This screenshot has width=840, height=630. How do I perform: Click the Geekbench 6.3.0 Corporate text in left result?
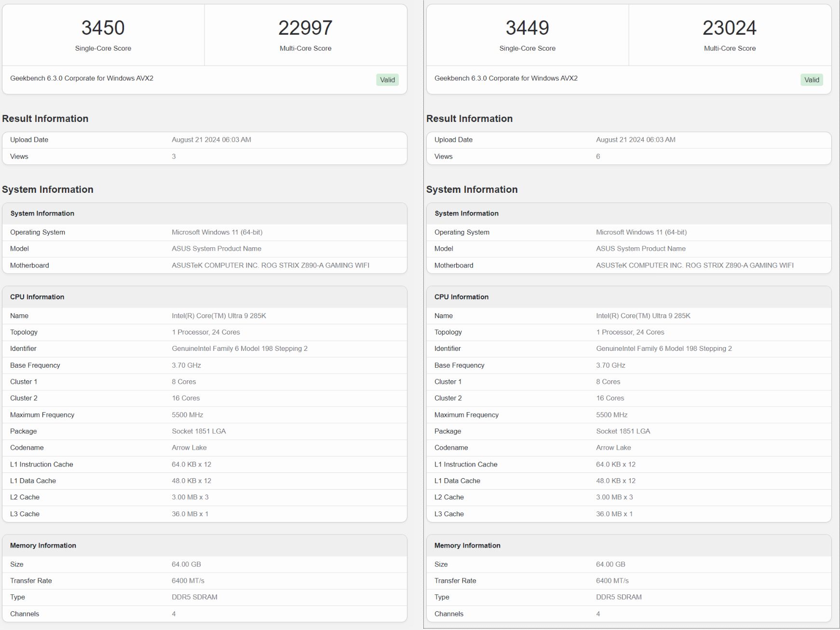pos(81,78)
